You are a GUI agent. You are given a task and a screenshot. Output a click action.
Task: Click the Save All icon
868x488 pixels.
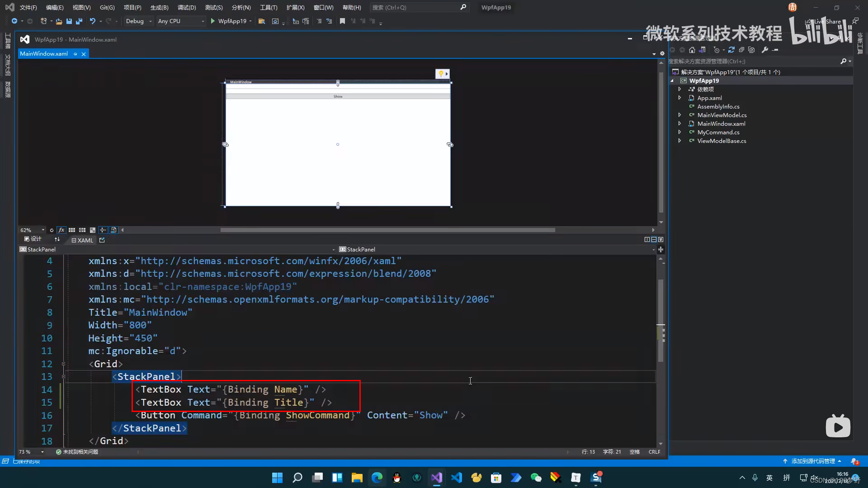[79, 21]
